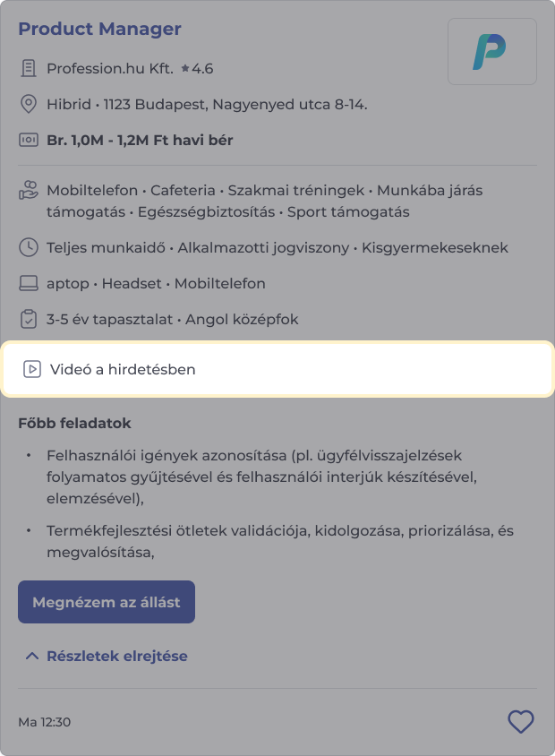Screen dimensions: 555x756
Task: Click the 4.6 company rating
Action: tap(203, 68)
